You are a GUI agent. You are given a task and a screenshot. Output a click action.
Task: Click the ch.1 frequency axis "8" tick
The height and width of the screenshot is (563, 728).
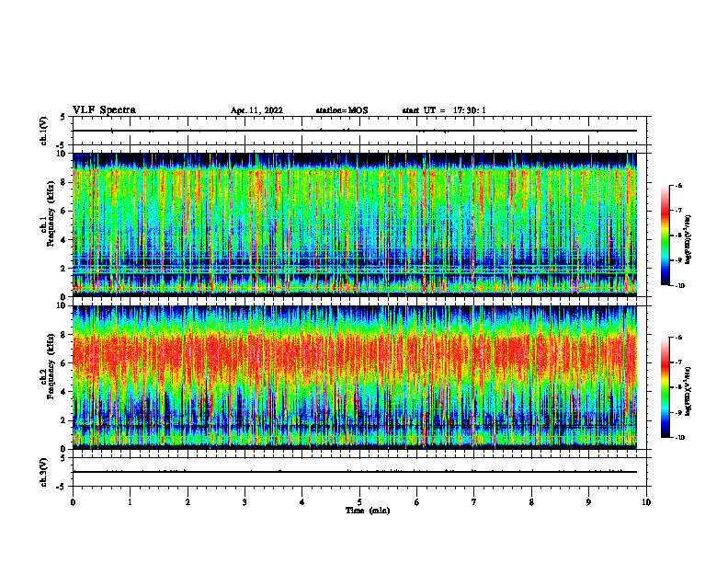coord(64,182)
